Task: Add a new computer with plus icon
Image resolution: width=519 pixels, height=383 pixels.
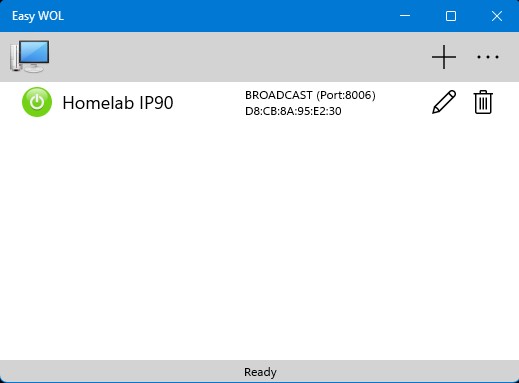Action: 444,57
